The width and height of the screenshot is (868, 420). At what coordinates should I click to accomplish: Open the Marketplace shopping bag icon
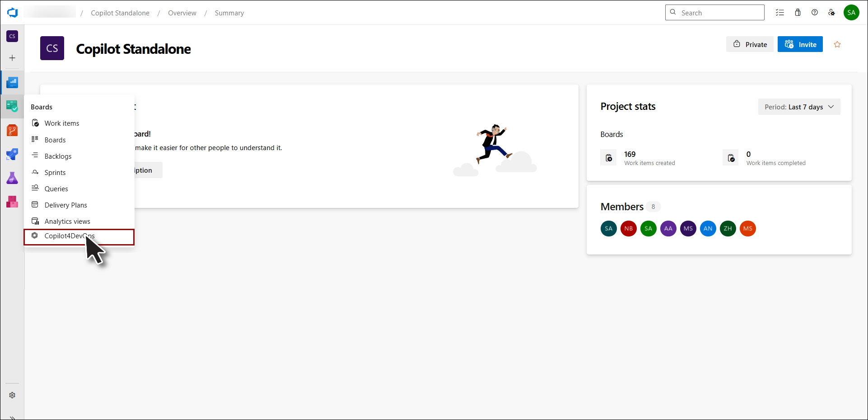pyautogui.click(x=798, y=13)
